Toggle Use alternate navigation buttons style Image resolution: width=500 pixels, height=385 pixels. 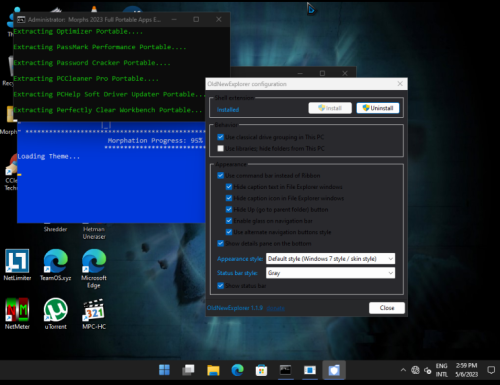(x=229, y=232)
